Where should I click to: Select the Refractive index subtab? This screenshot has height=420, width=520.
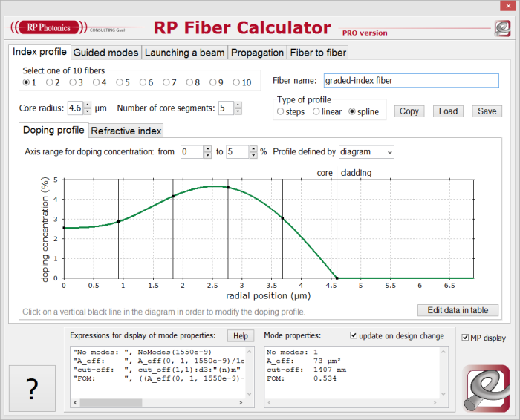[126, 131]
